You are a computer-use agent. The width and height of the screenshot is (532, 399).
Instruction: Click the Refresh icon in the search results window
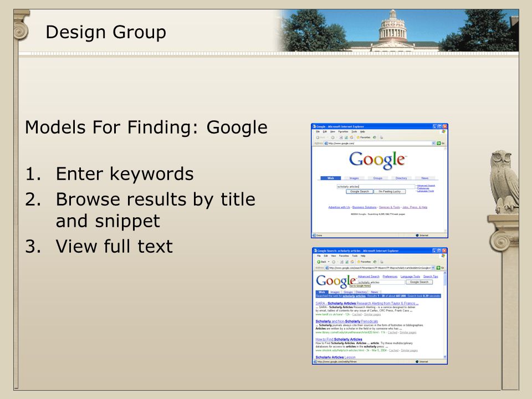pos(347,262)
